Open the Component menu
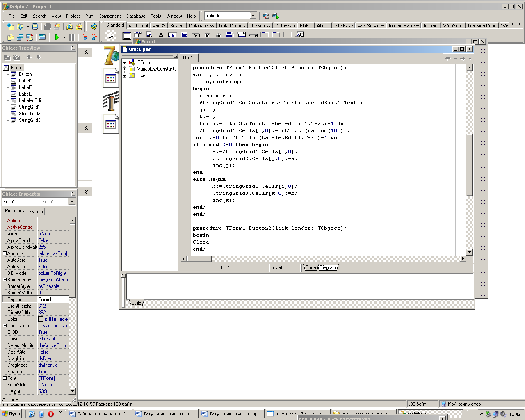Screen dimensions: 525x420 (110, 16)
